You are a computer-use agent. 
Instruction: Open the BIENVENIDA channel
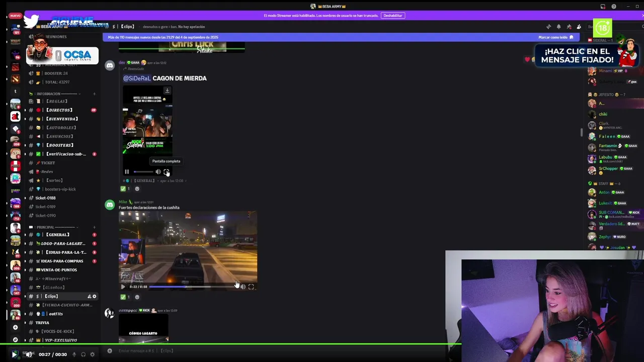coord(62,119)
